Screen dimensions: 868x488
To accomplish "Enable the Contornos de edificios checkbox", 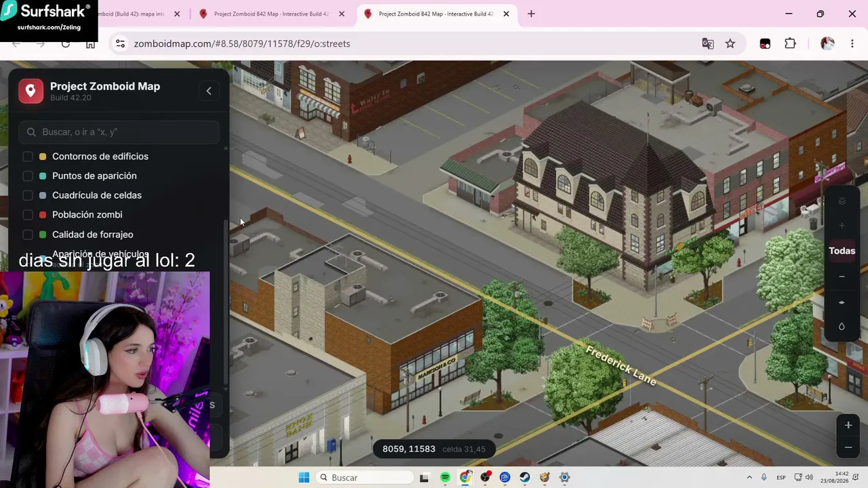I will click(x=28, y=157).
